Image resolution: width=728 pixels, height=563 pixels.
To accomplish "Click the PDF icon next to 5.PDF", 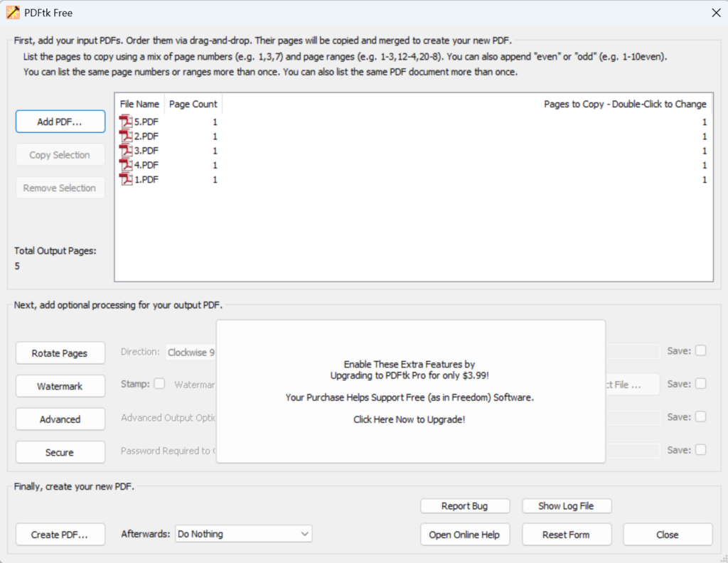I will [x=126, y=122].
